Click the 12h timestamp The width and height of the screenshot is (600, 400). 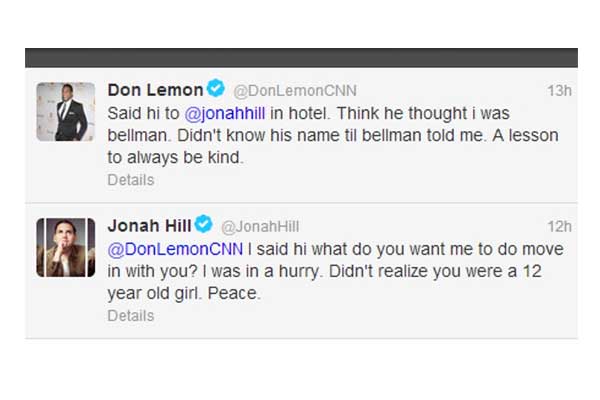[x=559, y=227]
